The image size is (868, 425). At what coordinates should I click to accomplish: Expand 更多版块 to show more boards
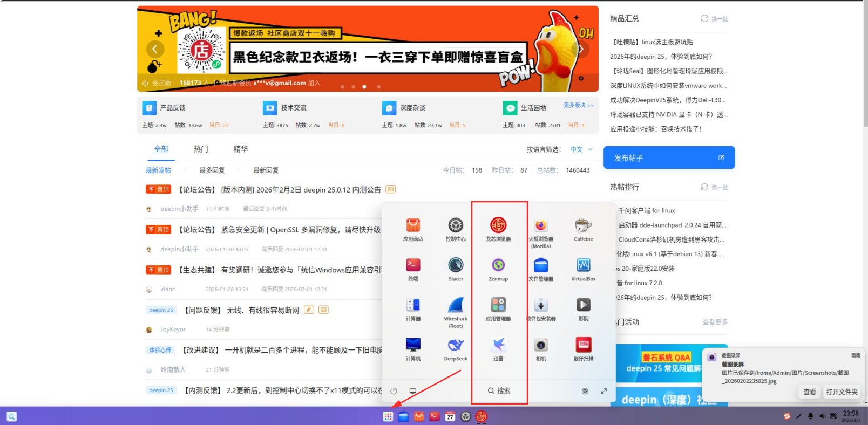point(578,105)
